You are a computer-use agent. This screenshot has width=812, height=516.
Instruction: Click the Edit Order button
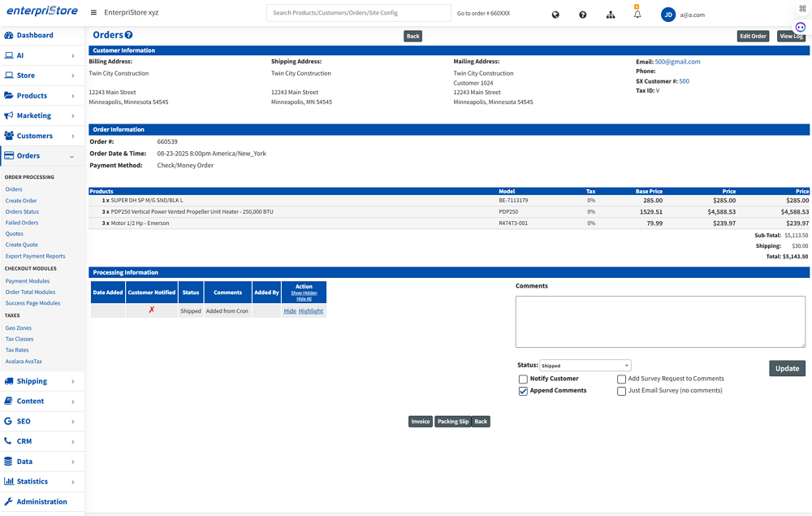pos(753,37)
